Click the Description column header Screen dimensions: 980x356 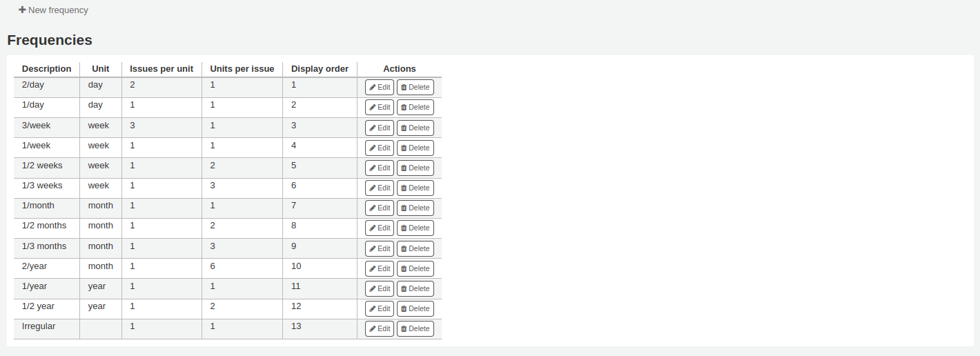click(46, 69)
